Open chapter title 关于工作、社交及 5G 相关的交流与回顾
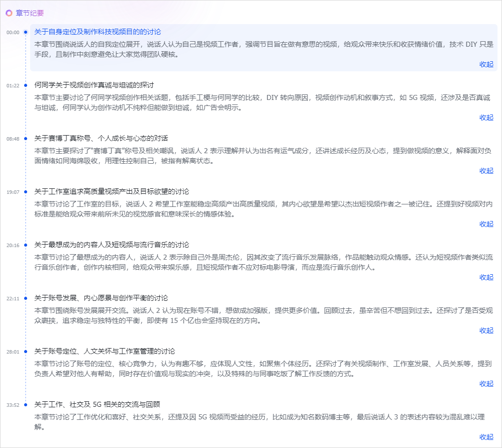The image size is (502, 448). coord(97,404)
